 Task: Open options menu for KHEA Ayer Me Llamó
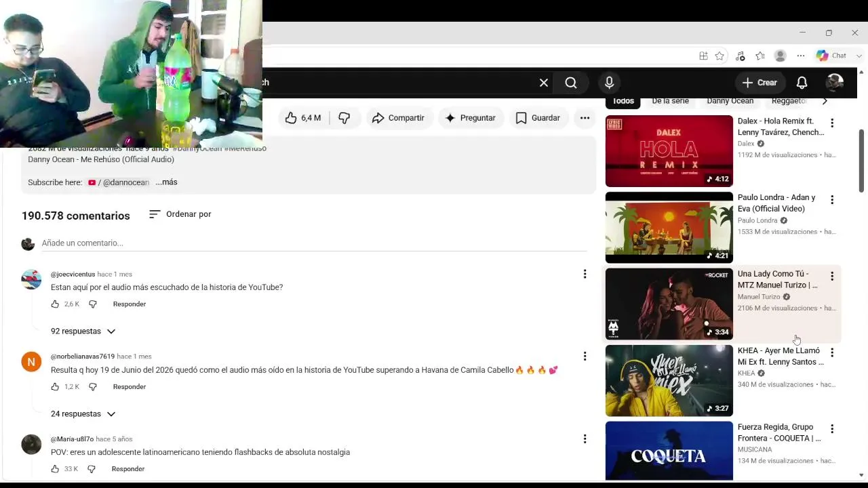(832, 352)
